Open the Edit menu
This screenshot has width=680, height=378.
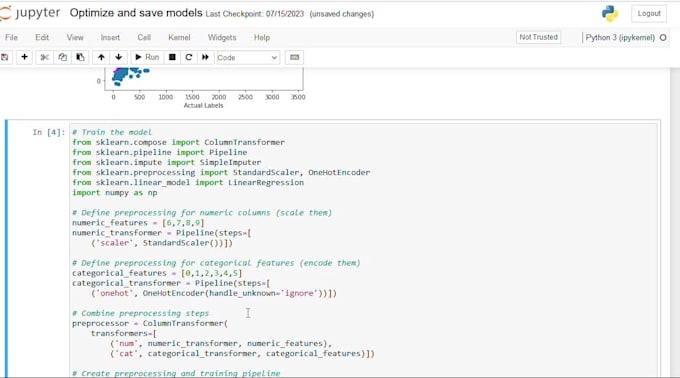[x=42, y=37]
